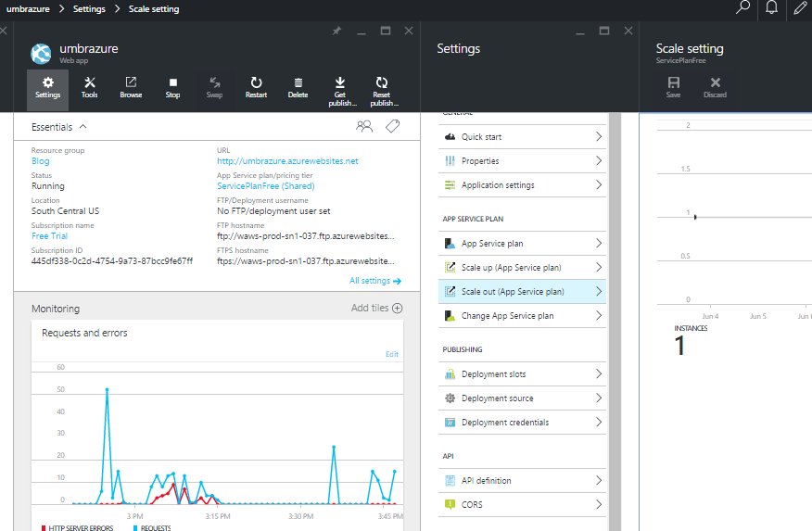Open CORS settings row
The width and height of the screenshot is (812, 531).
[x=522, y=505]
